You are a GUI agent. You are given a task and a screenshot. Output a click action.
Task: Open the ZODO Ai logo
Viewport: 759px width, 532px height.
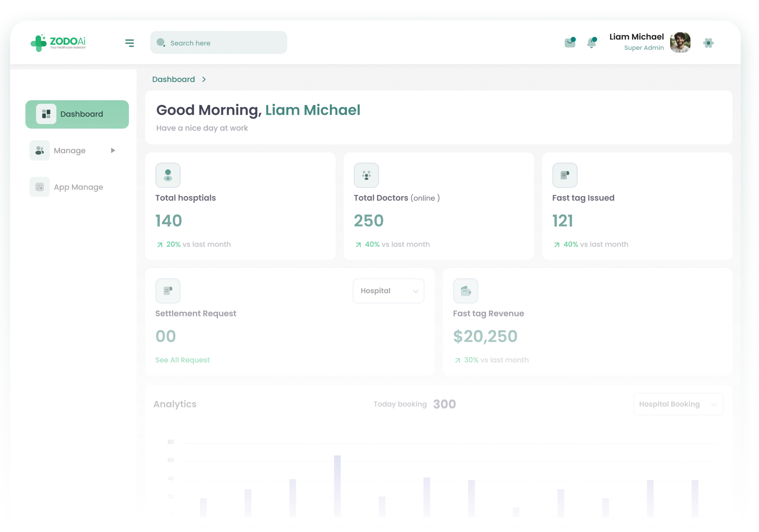point(58,42)
